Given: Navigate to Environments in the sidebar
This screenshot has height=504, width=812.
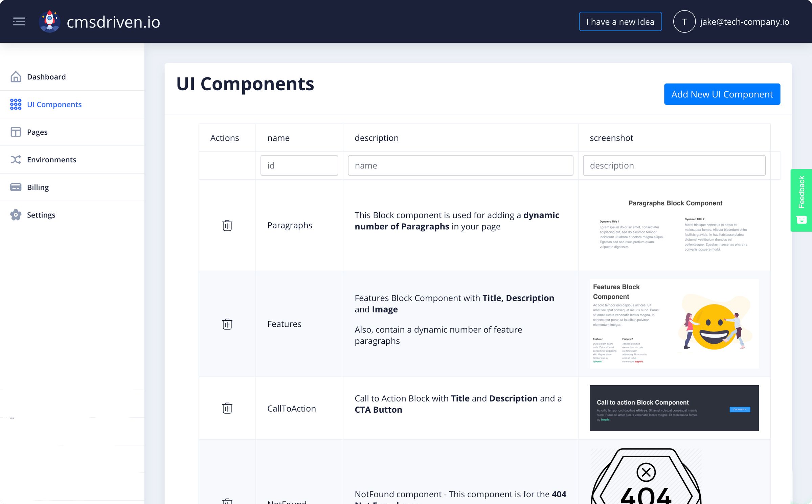Looking at the screenshot, I should 51,159.
